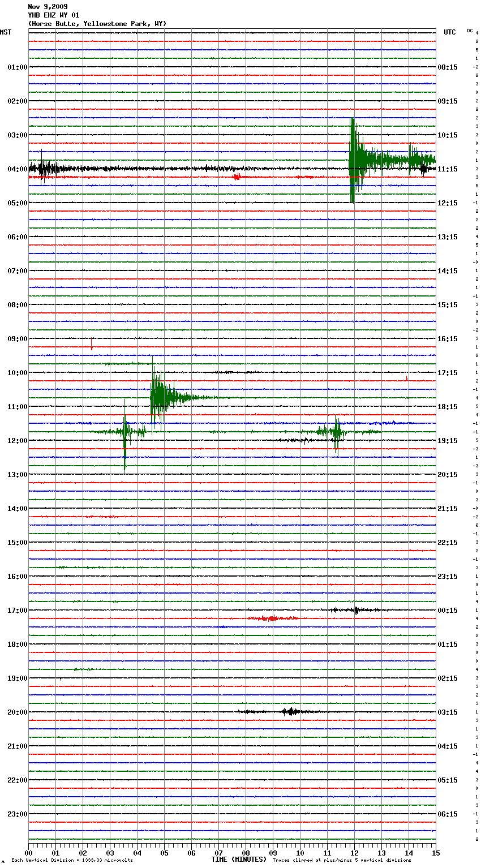Click the black event near minute 9.7 on 20:00 row
481x868 pixels.
(291, 712)
